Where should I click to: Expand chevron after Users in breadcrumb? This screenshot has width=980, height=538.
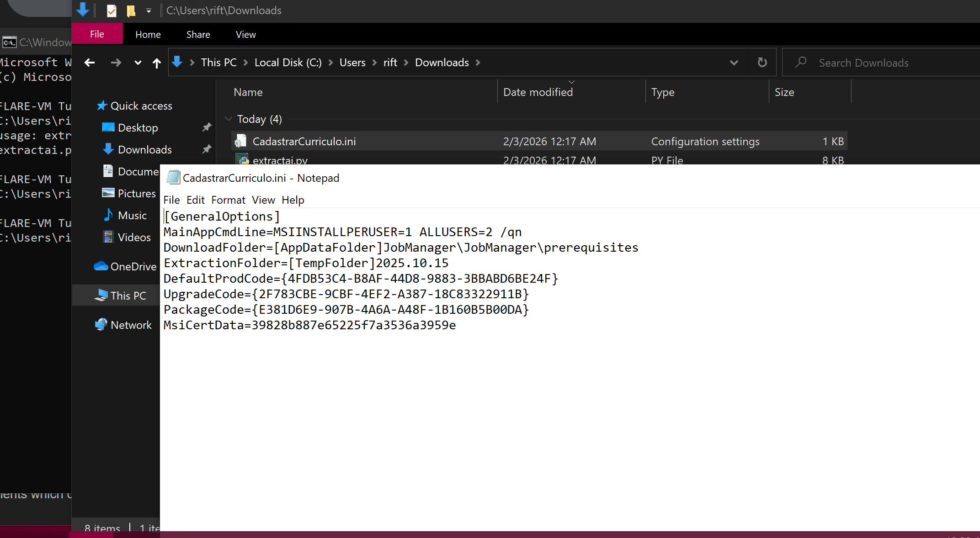[374, 63]
